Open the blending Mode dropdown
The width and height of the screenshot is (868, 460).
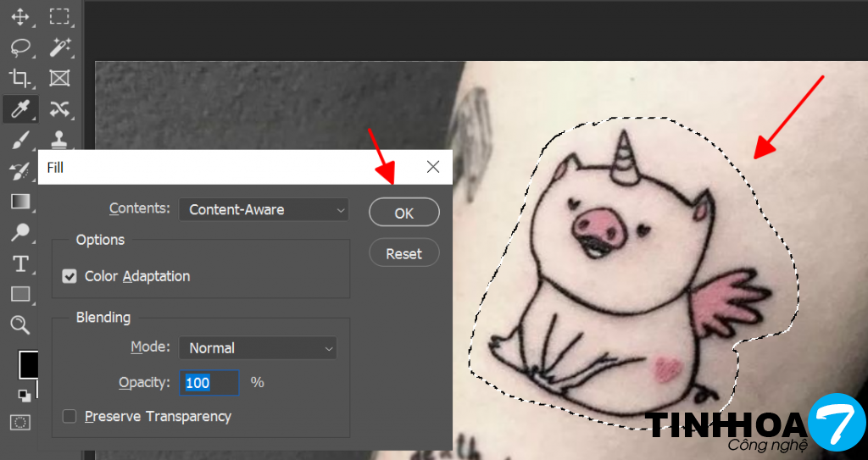pyautogui.click(x=258, y=348)
